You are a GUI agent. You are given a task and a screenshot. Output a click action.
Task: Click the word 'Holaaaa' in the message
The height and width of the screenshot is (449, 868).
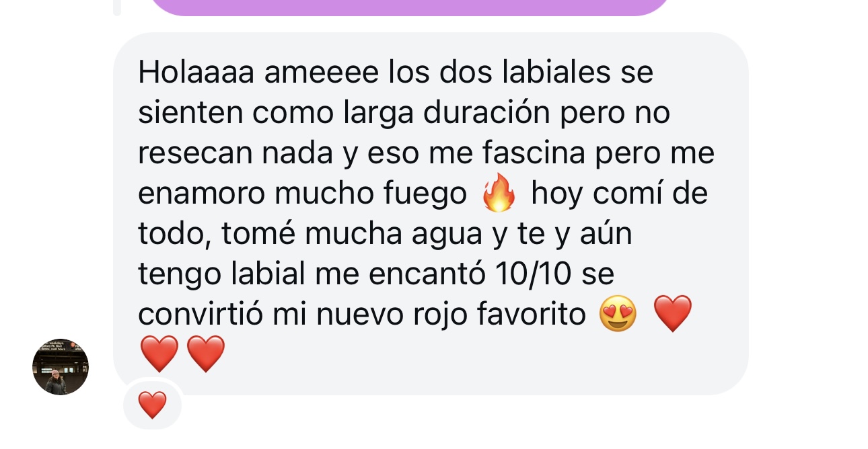tap(196, 73)
